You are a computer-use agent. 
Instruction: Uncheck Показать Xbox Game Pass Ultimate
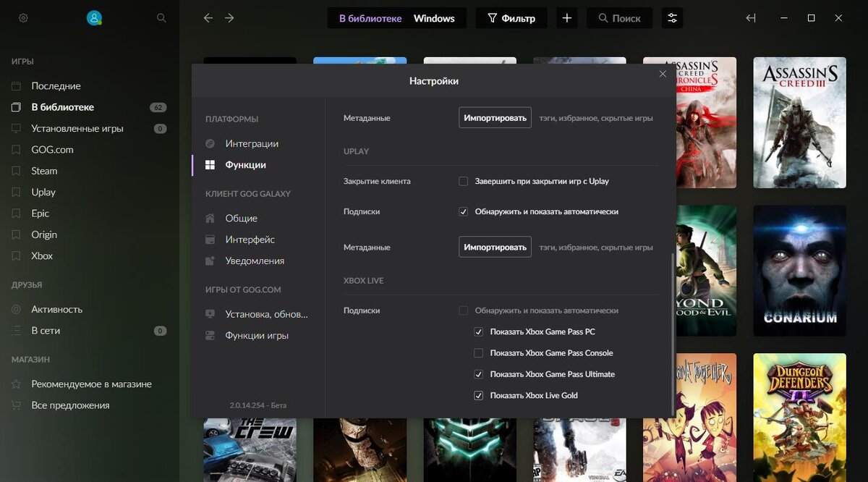tap(478, 374)
